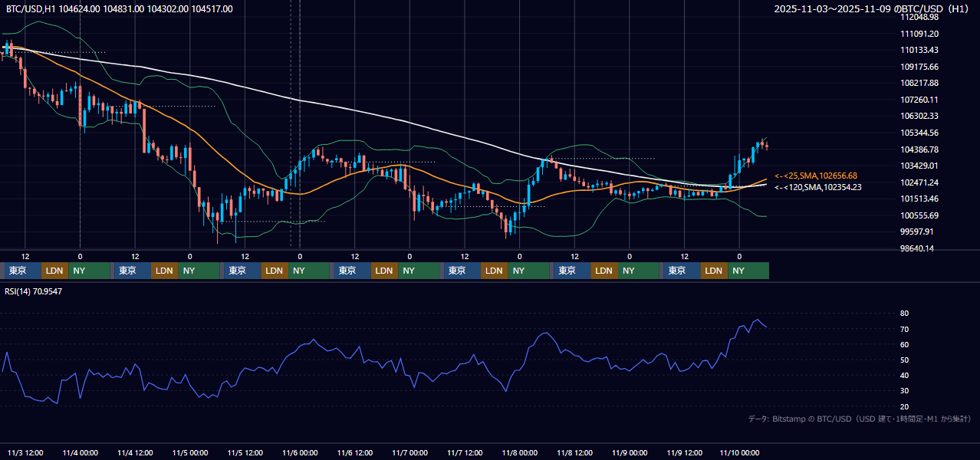980x460 pixels.
Task: Click the last LDN session block
Action: [715, 271]
